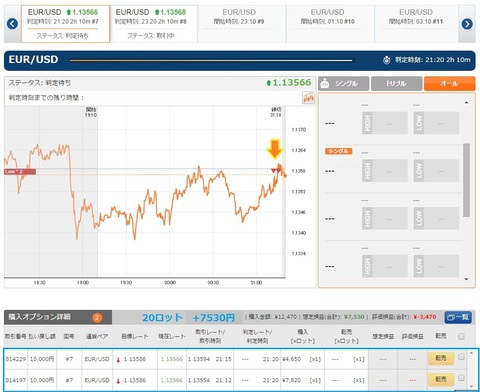Click the 通貨ペア column header
480x392 pixels.
click(97, 336)
